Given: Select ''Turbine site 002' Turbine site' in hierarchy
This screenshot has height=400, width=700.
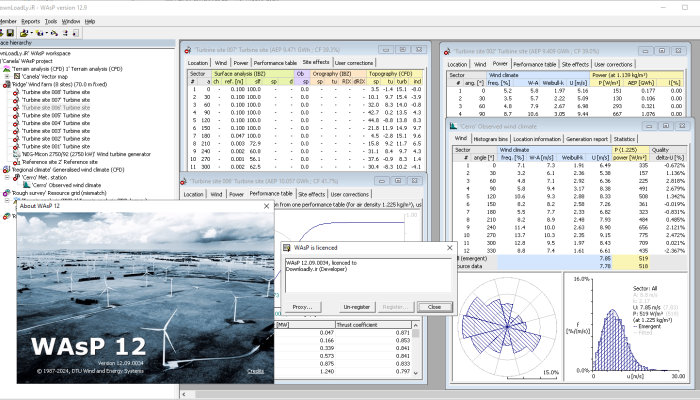Looking at the screenshot, I should [55, 138].
